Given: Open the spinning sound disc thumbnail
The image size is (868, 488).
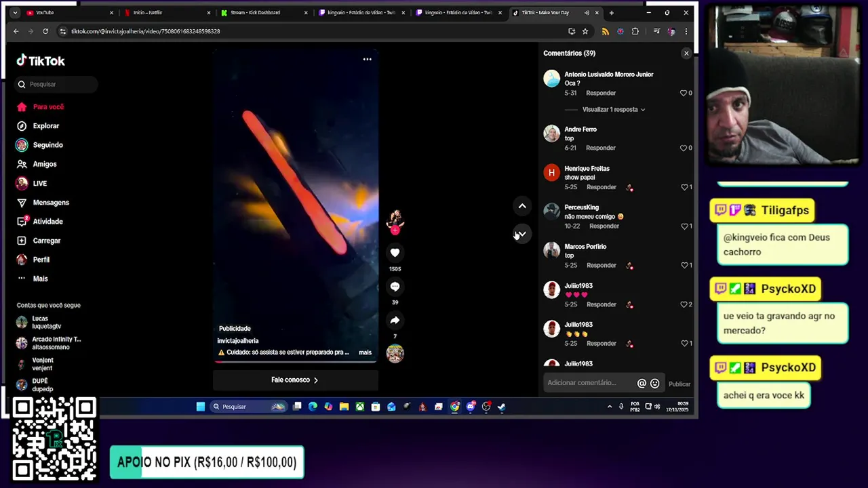Looking at the screenshot, I should click(x=395, y=353).
